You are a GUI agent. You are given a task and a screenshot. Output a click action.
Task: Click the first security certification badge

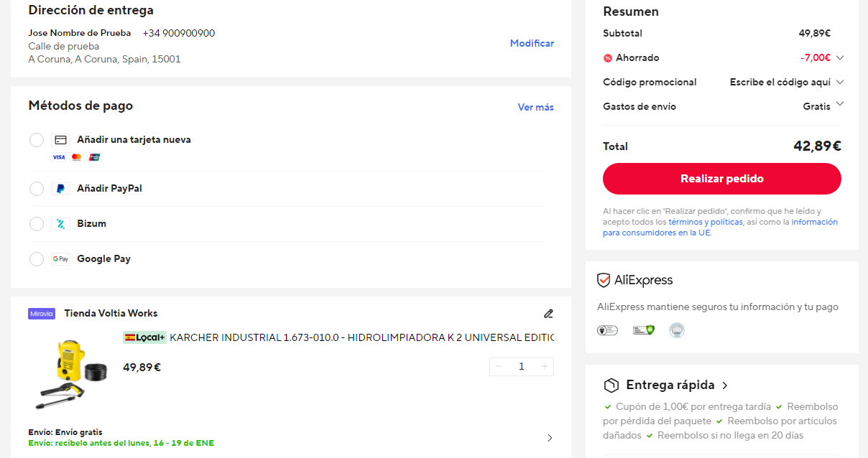[607, 330]
